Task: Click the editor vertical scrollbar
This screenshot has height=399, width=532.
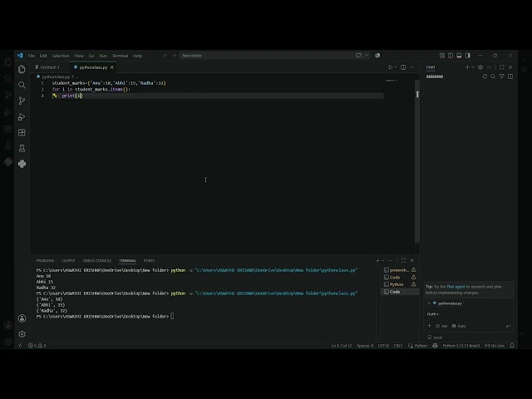Action: click(x=417, y=161)
